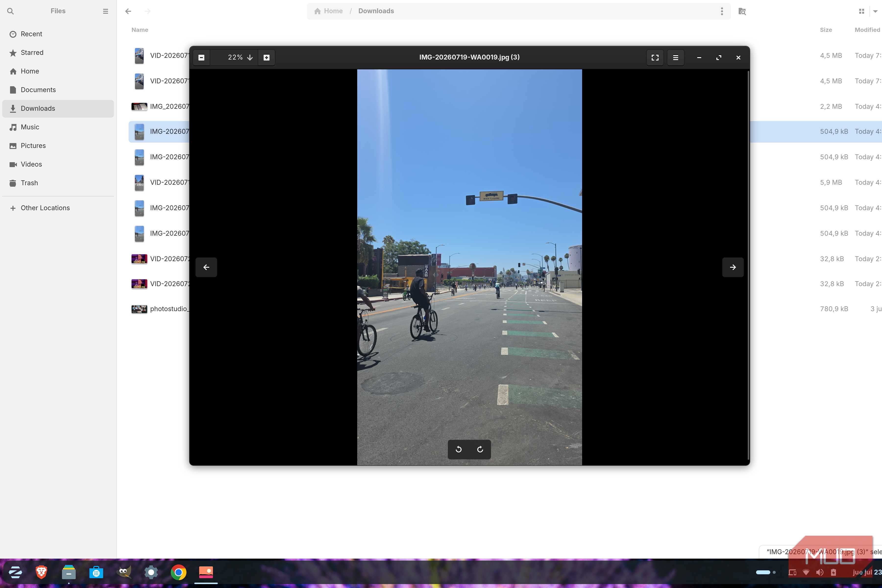This screenshot has height=588, width=882.
Task: Open the Documents folder in sidebar
Action: pyautogui.click(x=58, y=90)
